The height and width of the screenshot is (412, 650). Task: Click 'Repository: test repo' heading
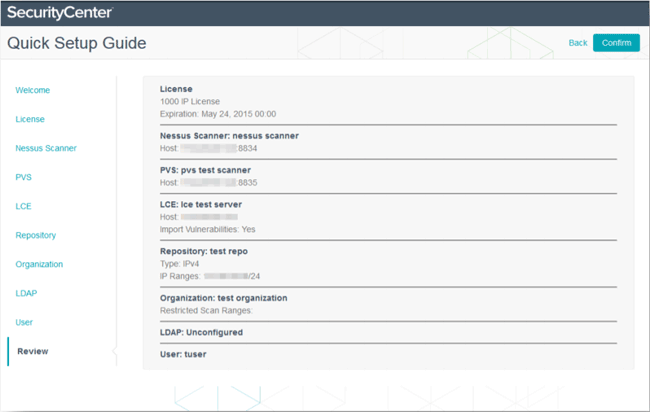204,251
